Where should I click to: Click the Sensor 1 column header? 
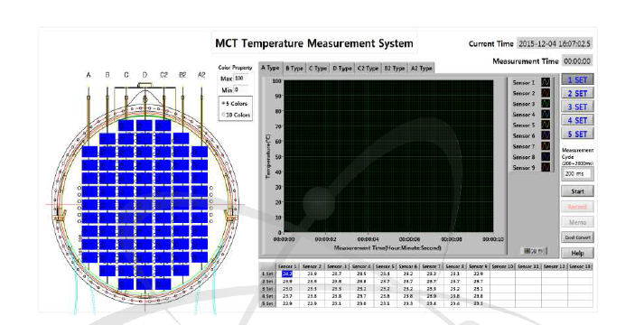tap(287, 266)
